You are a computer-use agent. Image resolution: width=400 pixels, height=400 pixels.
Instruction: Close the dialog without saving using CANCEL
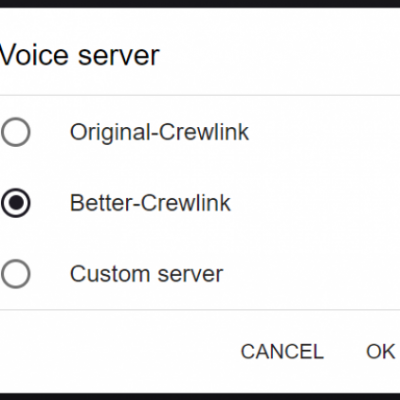coord(282,351)
